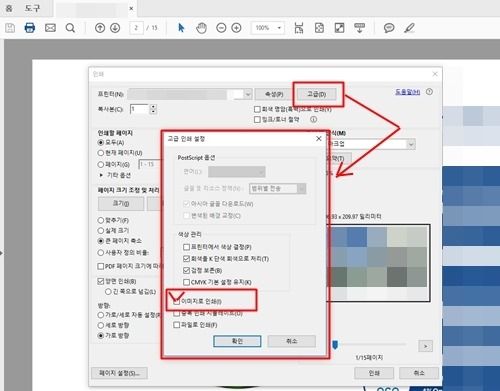Close the 고급 인쇄 설정 dialog
Screen dimensions: 500x391
coord(319,138)
